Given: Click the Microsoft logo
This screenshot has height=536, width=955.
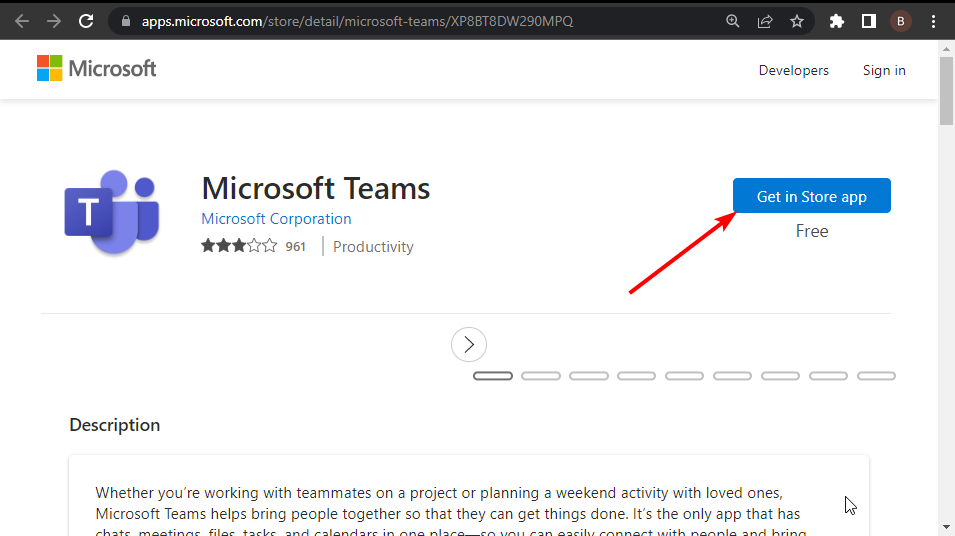Looking at the screenshot, I should (x=97, y=69).
